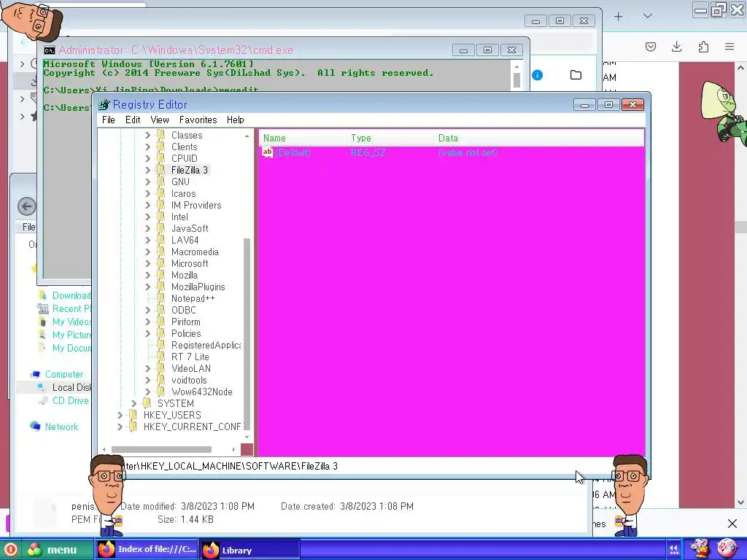Open the View menu in Registry Editor
Image resolution: width=747 pixels, height=560 pixels.
click(160, 120)
